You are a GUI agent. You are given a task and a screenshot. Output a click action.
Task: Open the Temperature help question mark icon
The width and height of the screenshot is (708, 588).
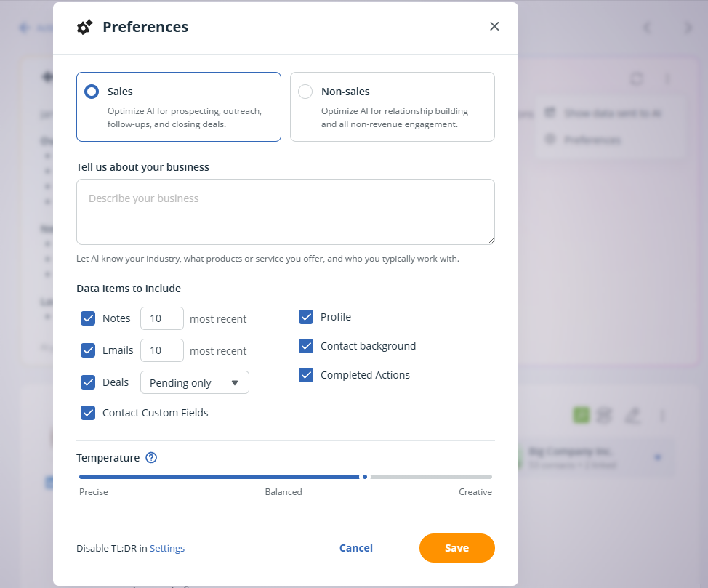151,457
